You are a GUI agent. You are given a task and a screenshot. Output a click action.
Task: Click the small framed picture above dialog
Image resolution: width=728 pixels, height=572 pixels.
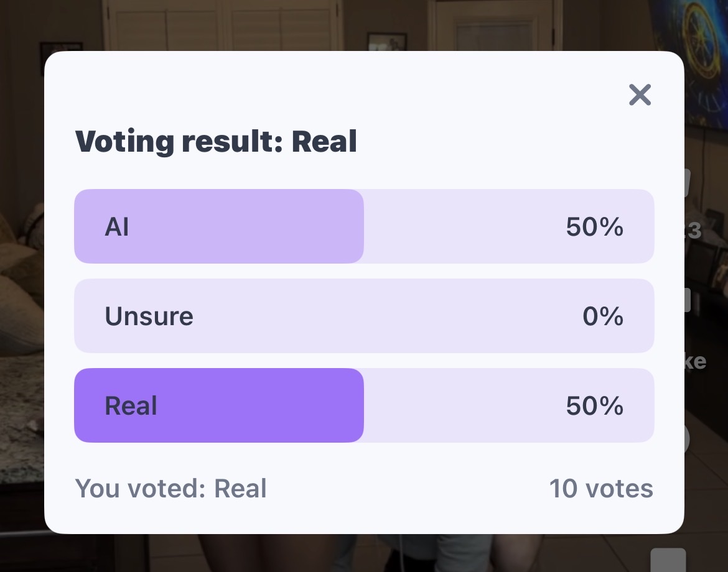(386, 42)
